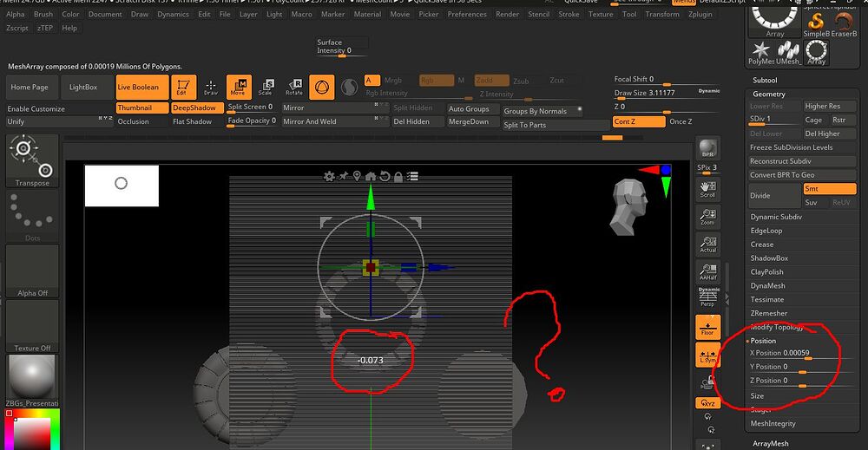Click the head orientation camera view thumbnail

tap(630, 206)
